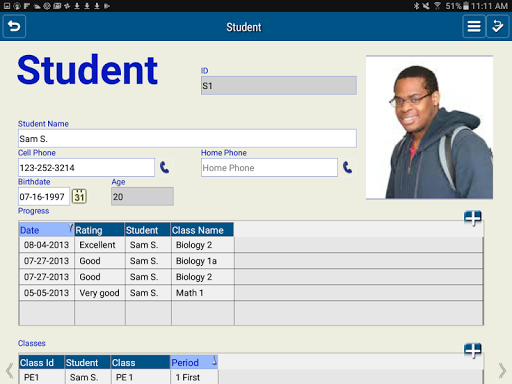This screenshot has width=512, height=384.
Task: Open the hamburger menu
Action: click(474, 27)
